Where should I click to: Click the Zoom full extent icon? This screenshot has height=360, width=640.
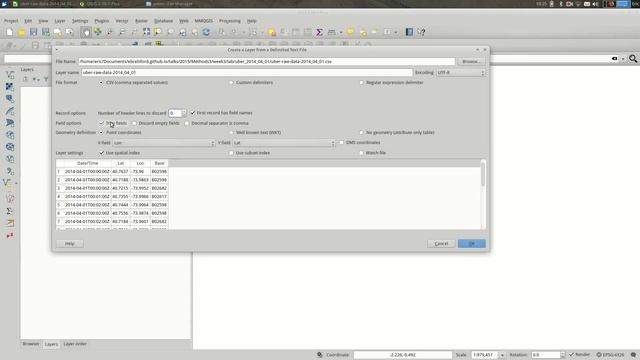pyautogui.click(x=146, y=32)
